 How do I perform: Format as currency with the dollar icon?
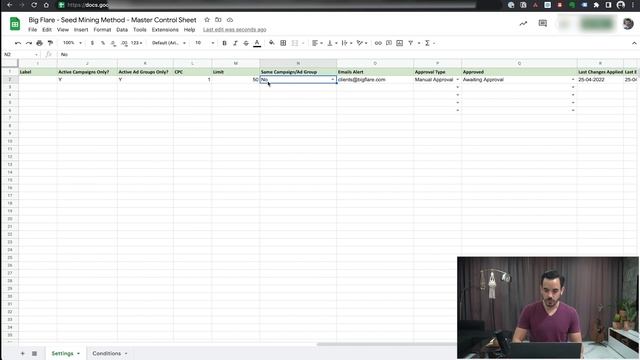[x=92, y=43]
